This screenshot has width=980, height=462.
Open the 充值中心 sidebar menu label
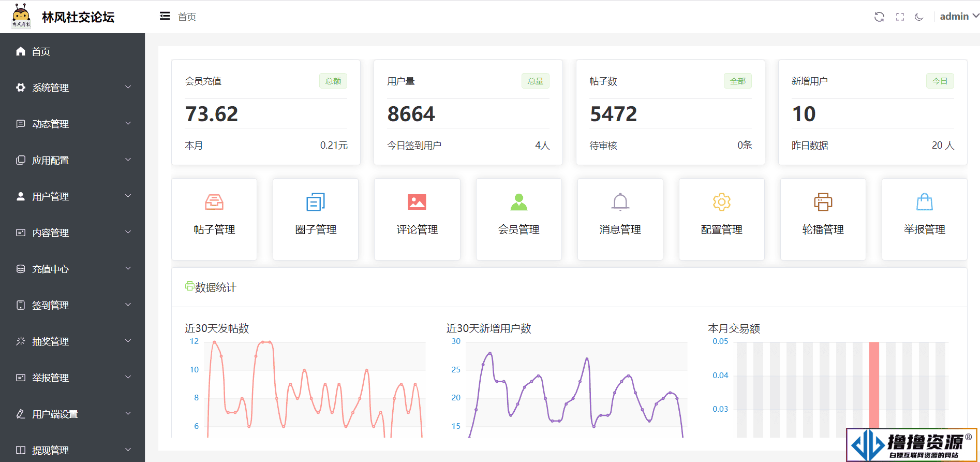(50, 269)
